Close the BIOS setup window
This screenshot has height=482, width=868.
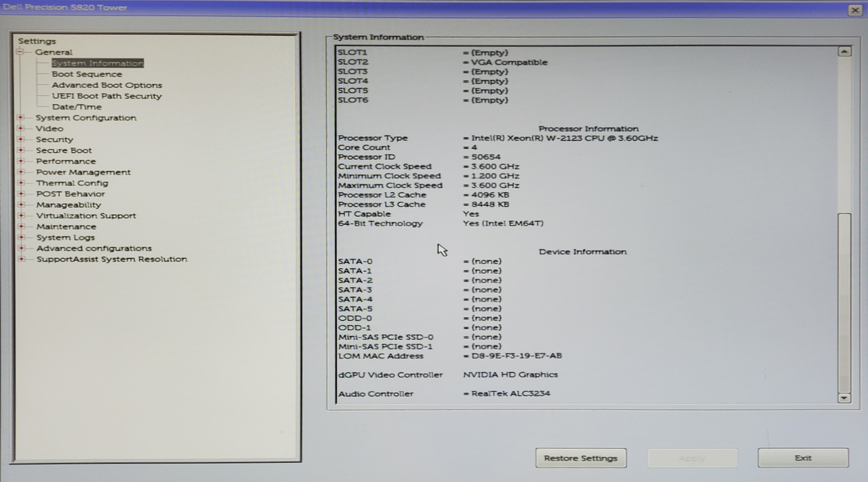pyautogui.click(x=854, y=9)
